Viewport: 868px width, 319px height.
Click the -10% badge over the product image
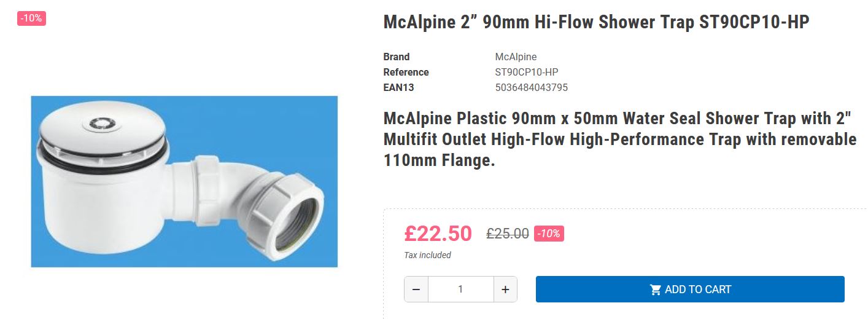[x=31, y=18]
